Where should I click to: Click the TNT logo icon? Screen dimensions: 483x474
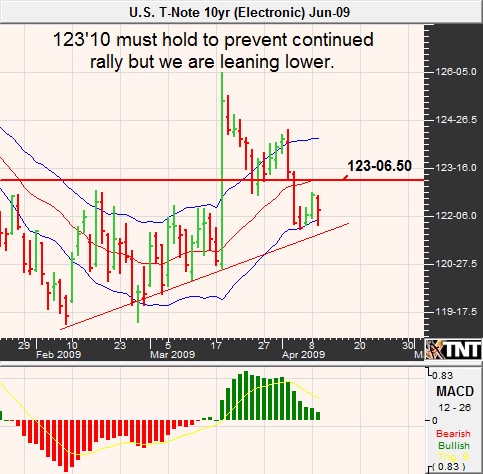pos(454,349)
